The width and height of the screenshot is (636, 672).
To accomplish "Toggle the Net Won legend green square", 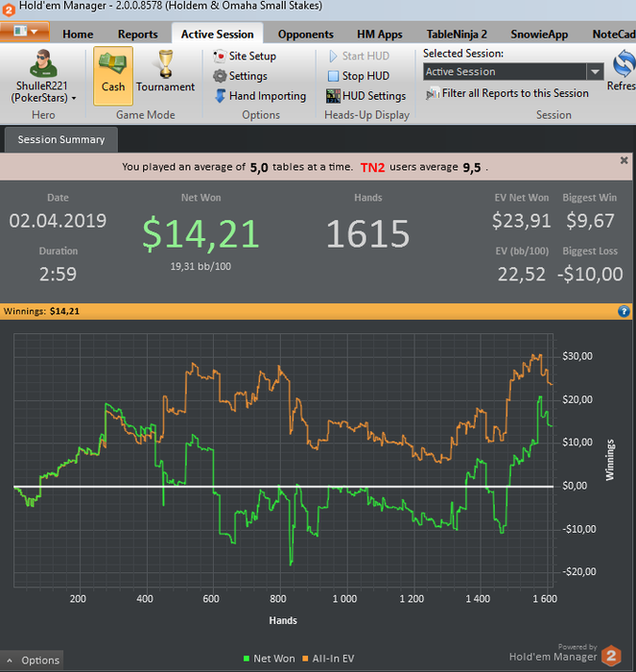I will [247, 659].
